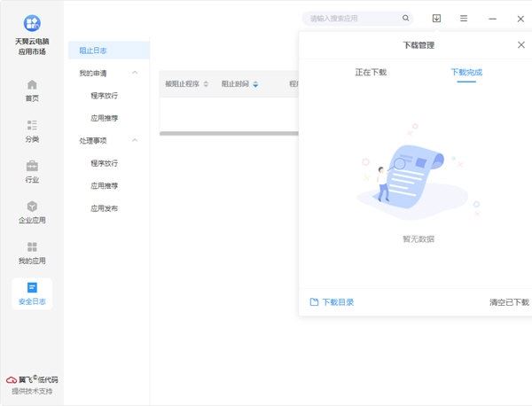The height and width of the screenshot is (406, 532).
Task: Click the 翼飞低代码 footer logo
Action: point(32,379)
